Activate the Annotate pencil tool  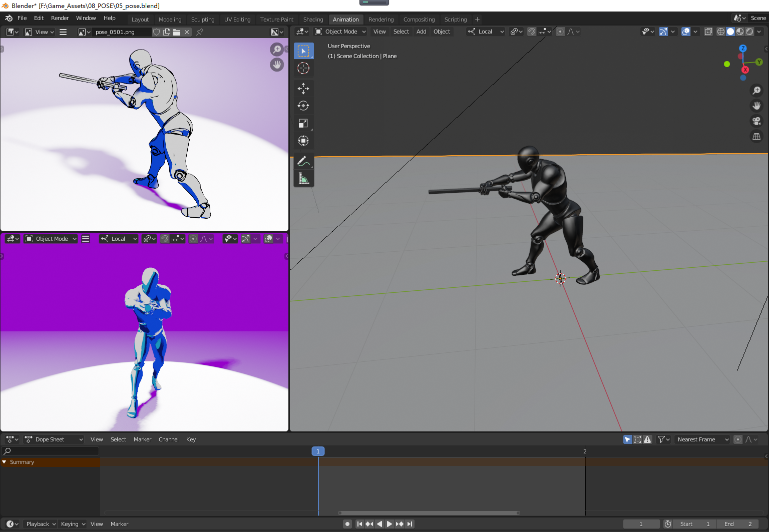click(303, 161)
